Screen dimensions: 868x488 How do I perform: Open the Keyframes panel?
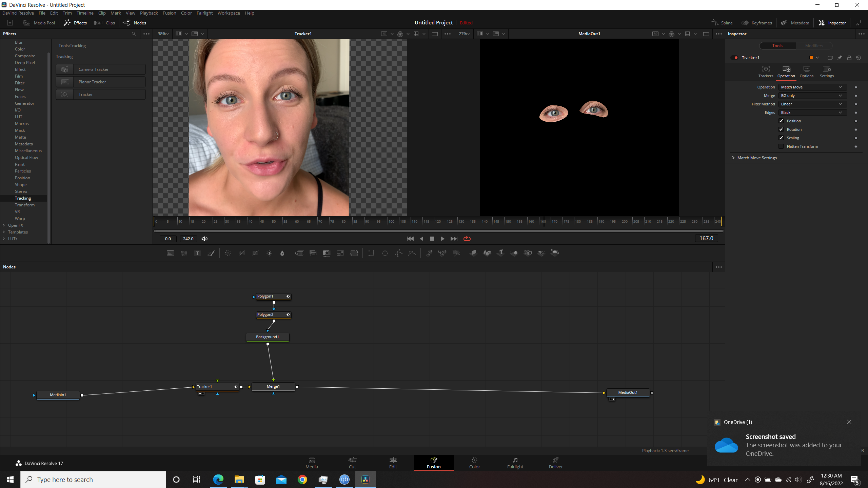(x=756, y=23)
